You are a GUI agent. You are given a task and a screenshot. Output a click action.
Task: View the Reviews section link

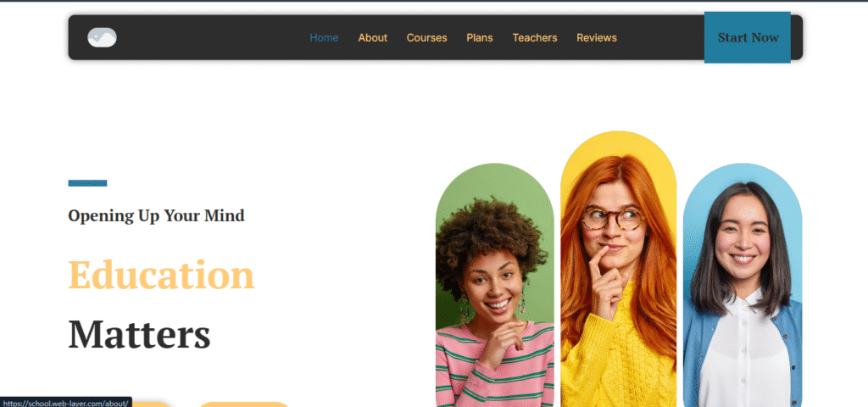click(x=597, y=37)
